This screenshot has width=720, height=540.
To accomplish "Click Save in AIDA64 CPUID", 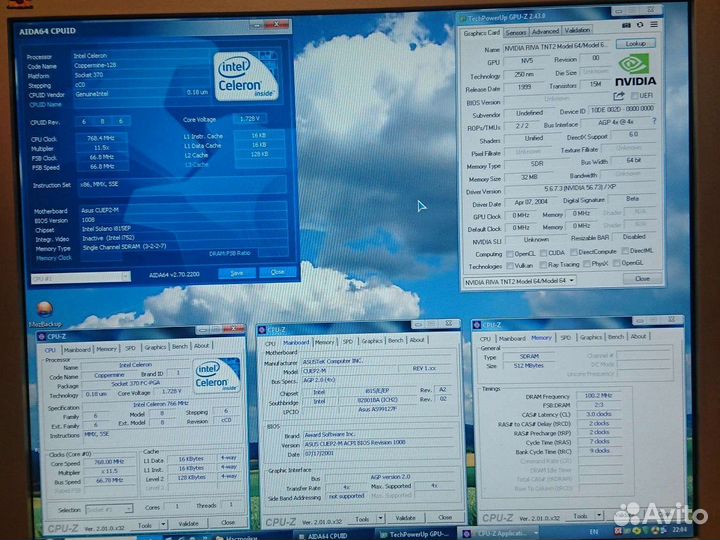I will pyautogui.click(x=237, y=273).
